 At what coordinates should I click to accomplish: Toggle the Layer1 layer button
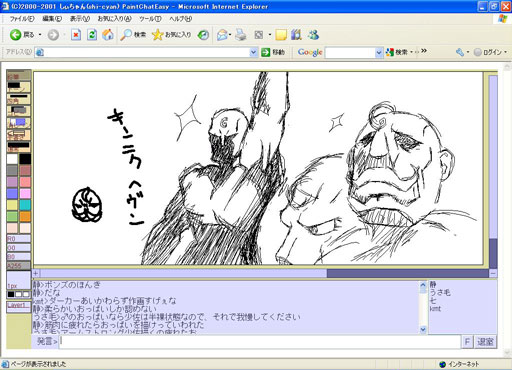tap(19, 306)
